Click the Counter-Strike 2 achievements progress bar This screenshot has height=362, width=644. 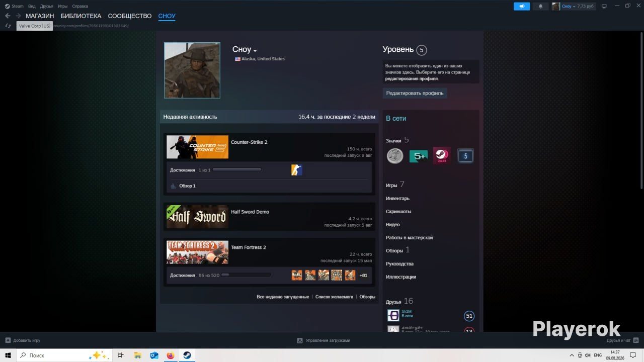click(x=237, y=170)
